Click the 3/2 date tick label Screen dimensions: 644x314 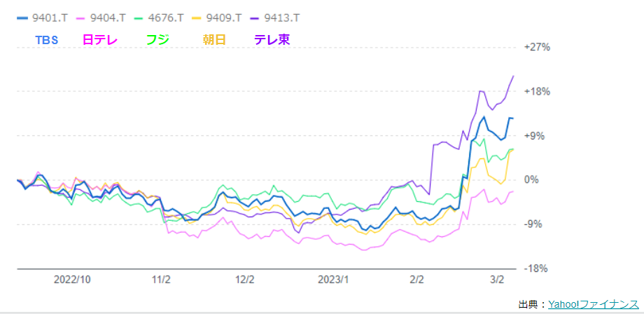click(498, 279)
